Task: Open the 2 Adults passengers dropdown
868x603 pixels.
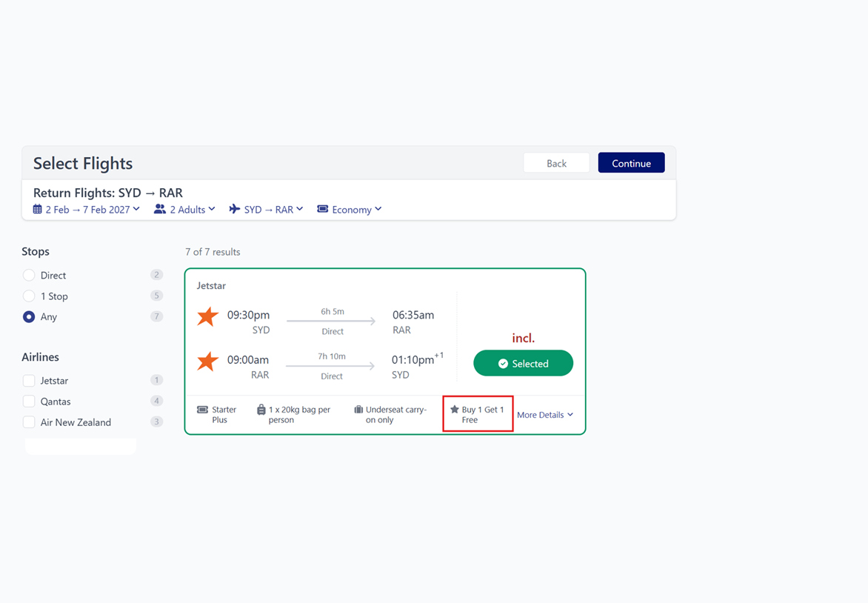Action: [185, 210]
